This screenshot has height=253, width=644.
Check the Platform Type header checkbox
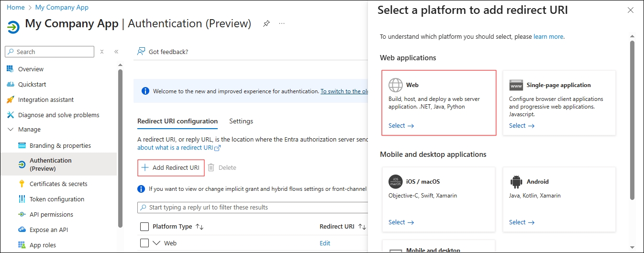(x=144, y=227)
